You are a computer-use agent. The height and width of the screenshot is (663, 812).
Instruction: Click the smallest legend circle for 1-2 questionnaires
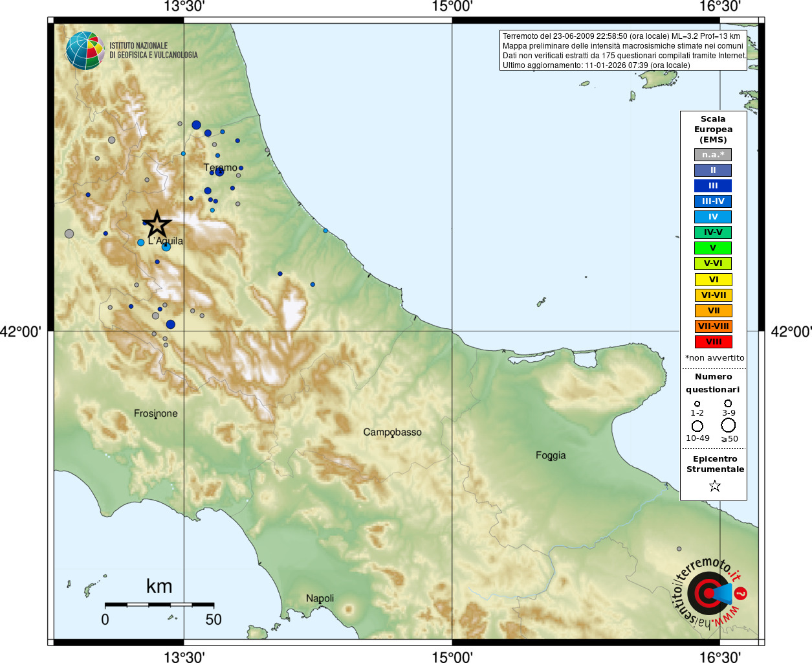coord(697,404)
